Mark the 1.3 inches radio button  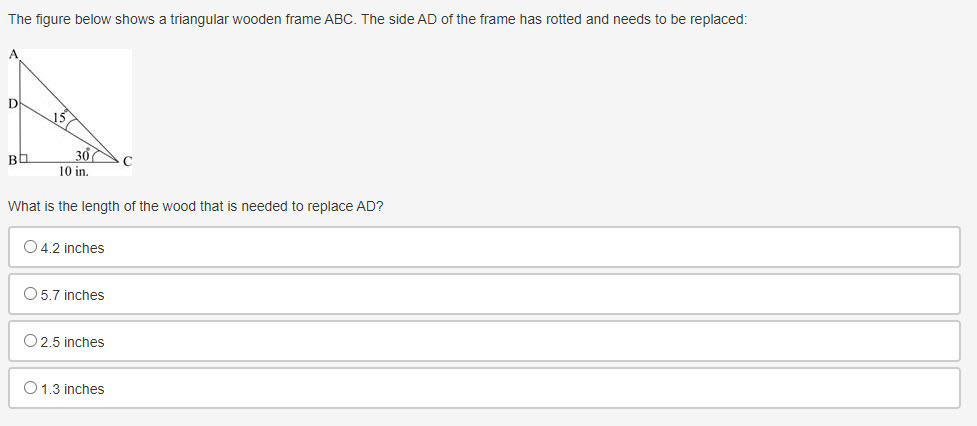[31, 389]
